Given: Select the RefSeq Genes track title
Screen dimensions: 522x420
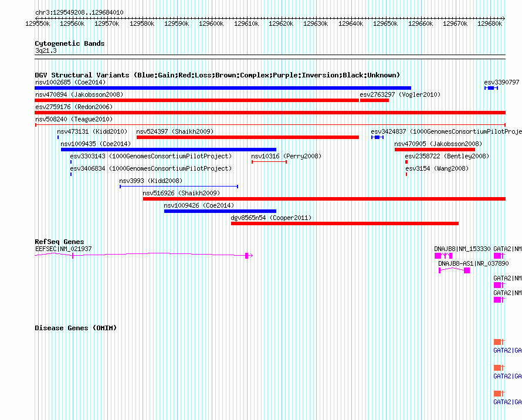Looking at the screenshot, I should [59, 242].
